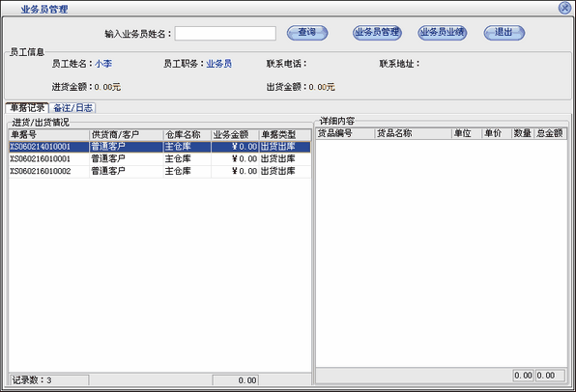Select row XS060216010002

coord(159,171)
